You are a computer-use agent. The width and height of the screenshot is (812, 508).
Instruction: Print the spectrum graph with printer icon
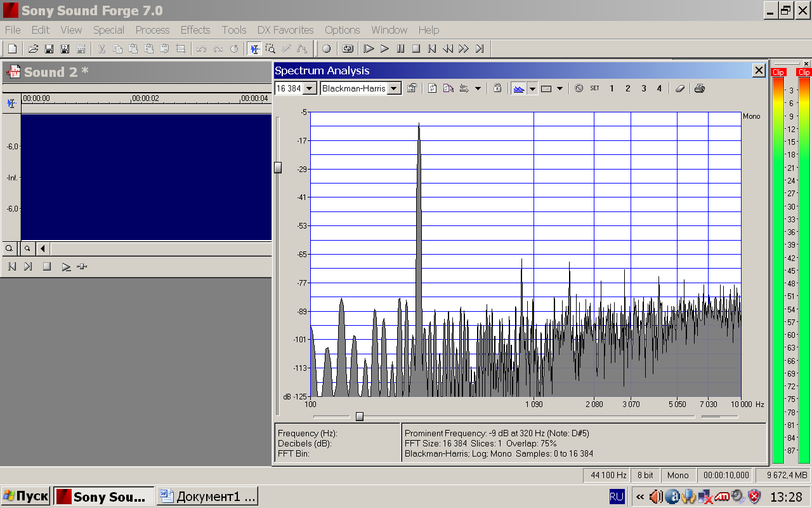(699, 88)
